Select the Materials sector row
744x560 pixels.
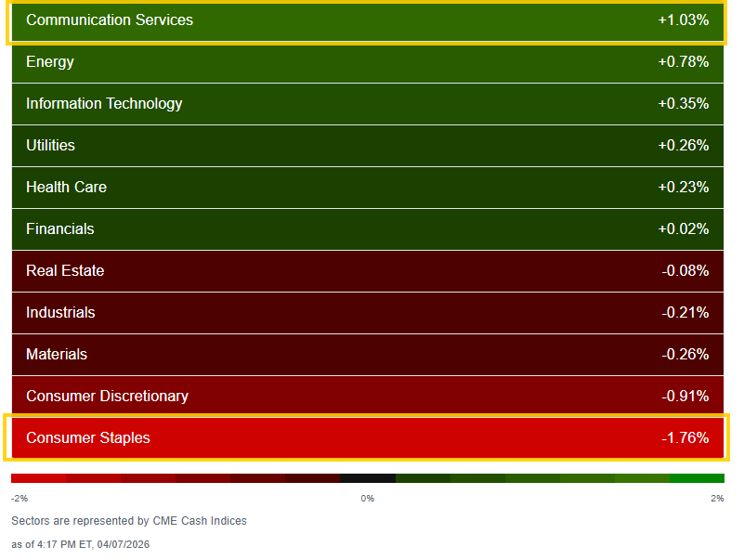coord(367,354)
